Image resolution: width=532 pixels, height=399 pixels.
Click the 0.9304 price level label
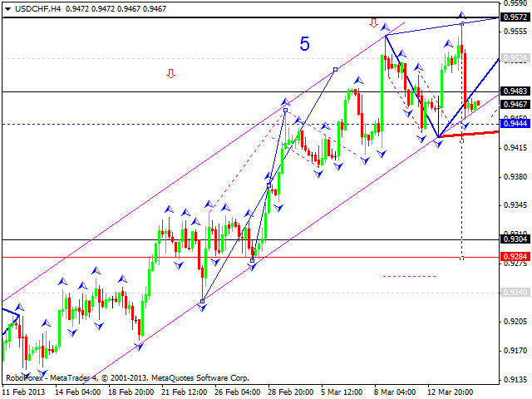[x=515, y=239]
